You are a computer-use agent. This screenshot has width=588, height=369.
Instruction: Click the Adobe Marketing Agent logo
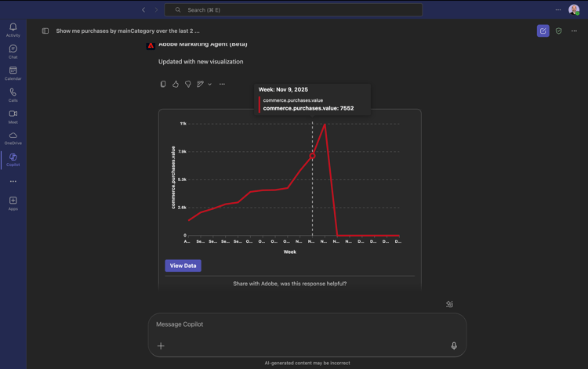pos(151,45)
